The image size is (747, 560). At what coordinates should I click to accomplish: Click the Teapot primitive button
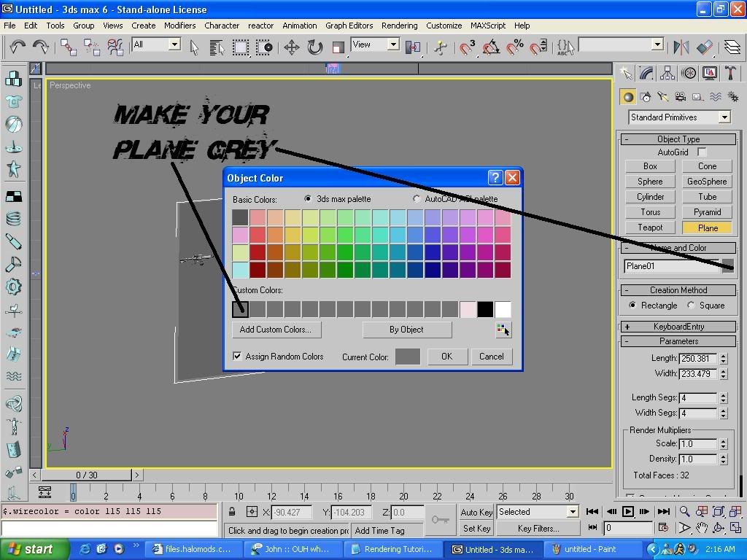(650, 227)
